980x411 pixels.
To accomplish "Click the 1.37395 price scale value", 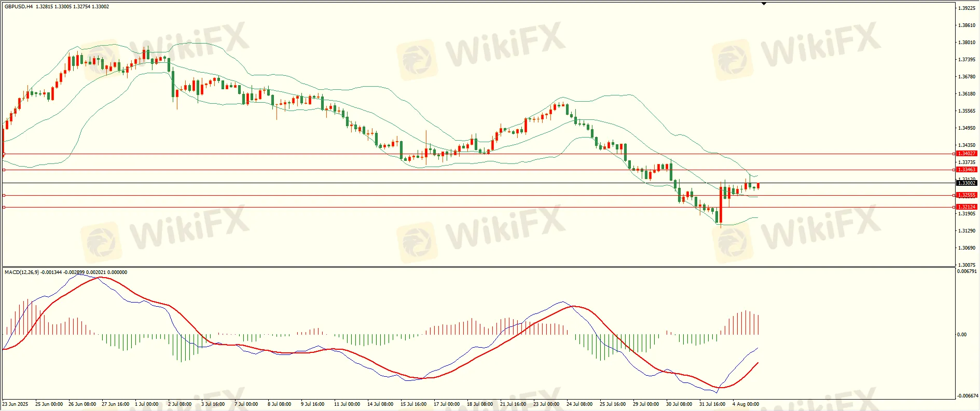I will (x=967, y=60).
